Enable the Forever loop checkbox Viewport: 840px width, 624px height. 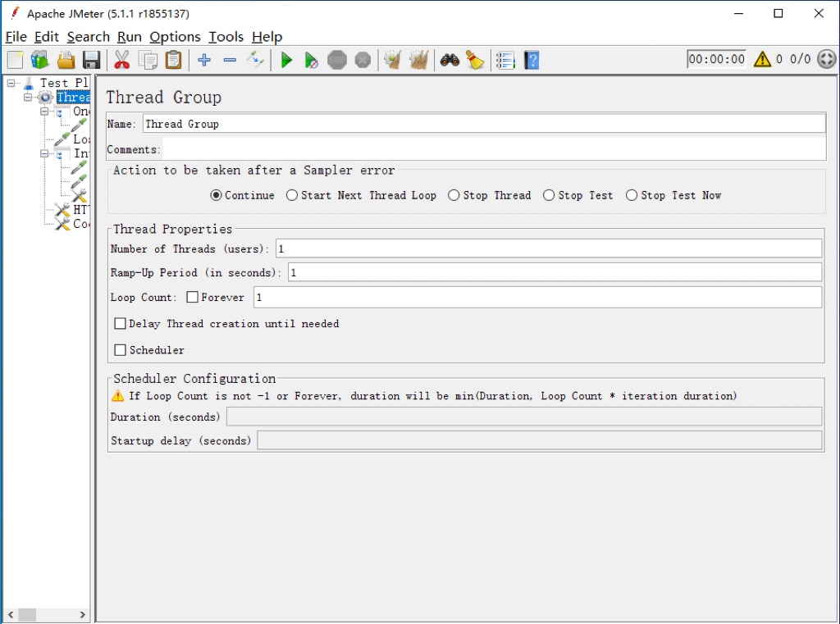(x=192, y=298)
